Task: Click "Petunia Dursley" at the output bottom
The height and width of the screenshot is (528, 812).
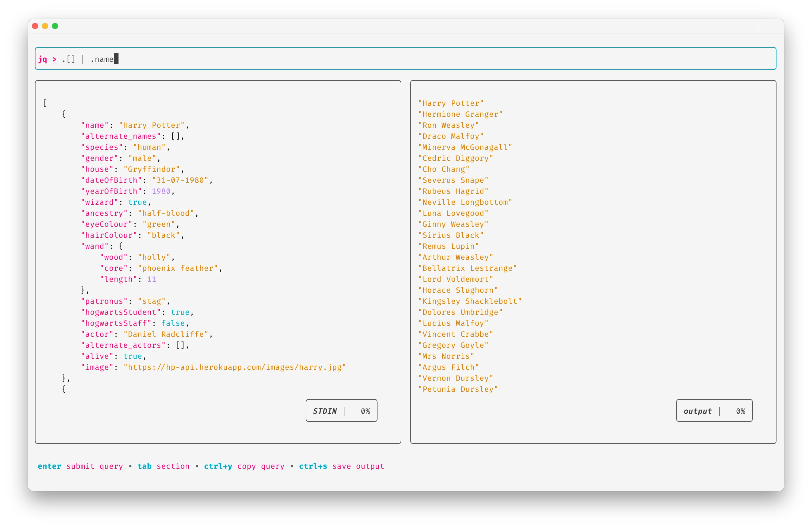Action: [x=458, y=389]
